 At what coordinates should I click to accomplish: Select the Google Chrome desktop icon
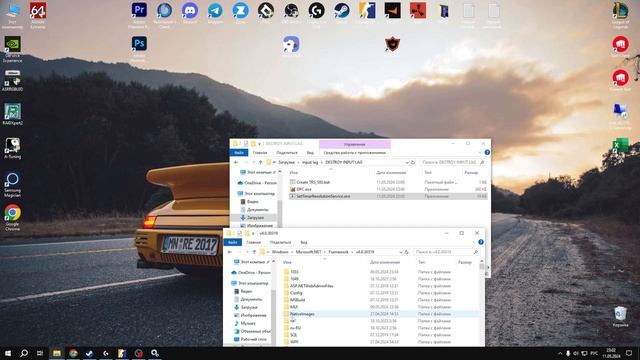click(12, 218)
